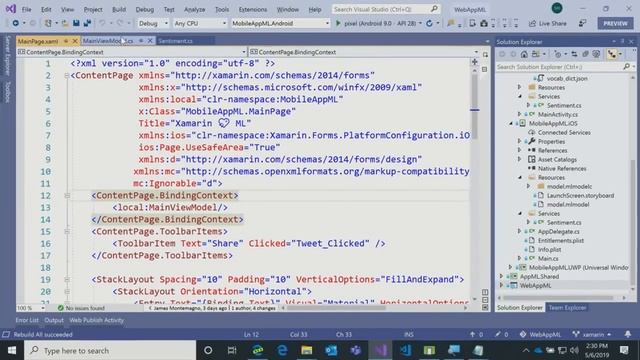
Task: Click the Windows Start button
Action: pos(11,350)
